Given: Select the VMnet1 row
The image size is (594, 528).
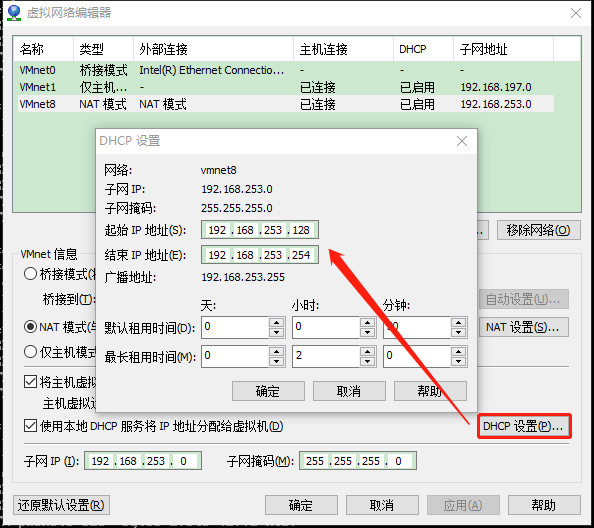Looking at the screenshot, I should pos(286,87).
